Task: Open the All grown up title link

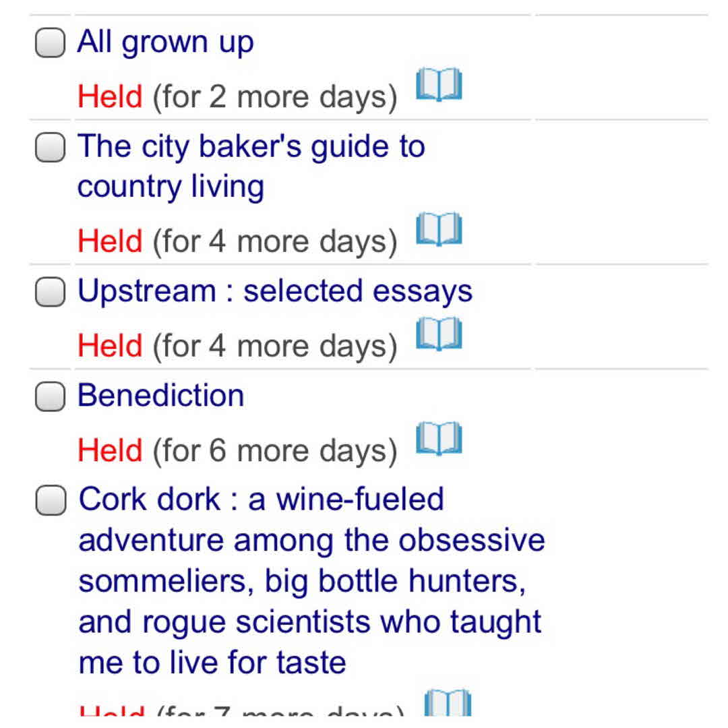Action: point(165,42)
